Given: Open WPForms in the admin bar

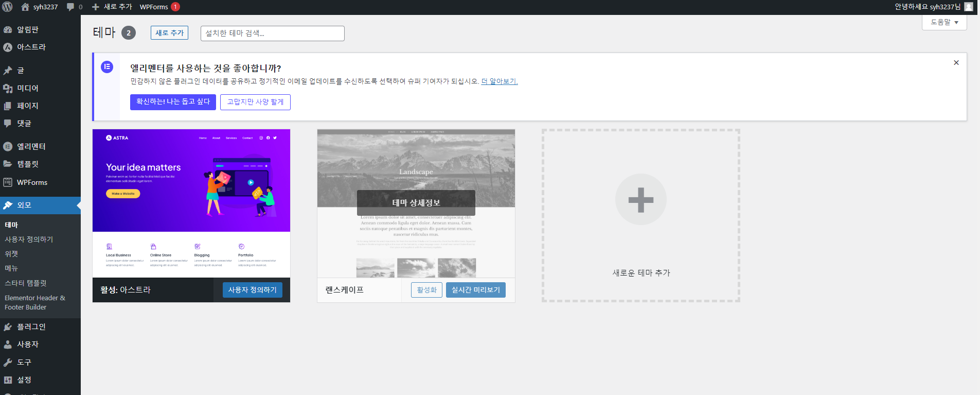Looking at the screenshot, I should point(154,7).
